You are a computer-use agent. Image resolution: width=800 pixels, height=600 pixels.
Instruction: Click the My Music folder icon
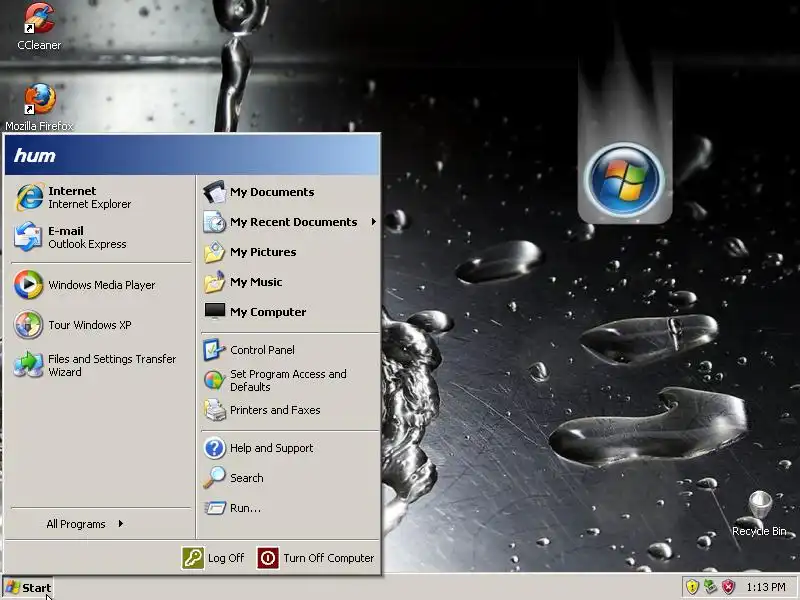coord(214,282)
